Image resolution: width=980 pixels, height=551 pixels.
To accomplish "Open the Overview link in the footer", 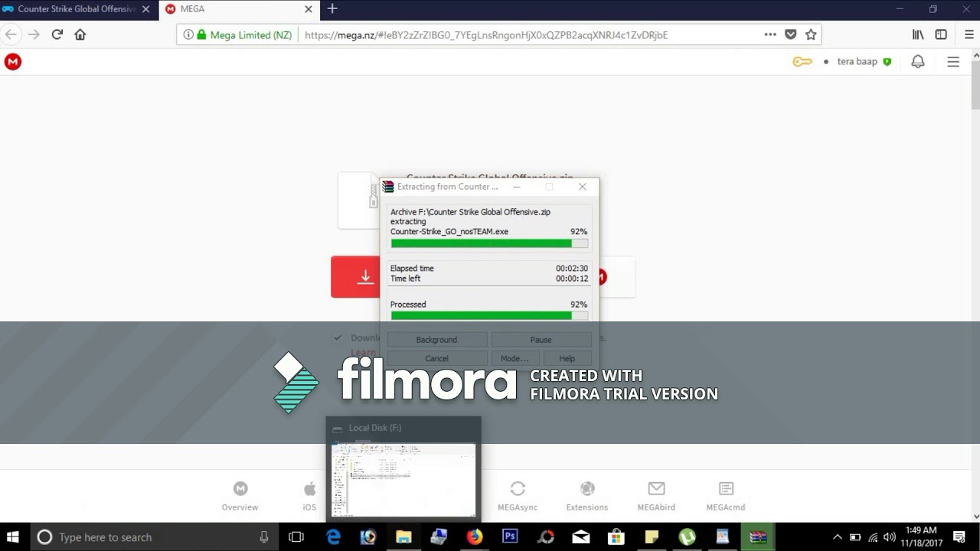I will click(x=240, y=496).
